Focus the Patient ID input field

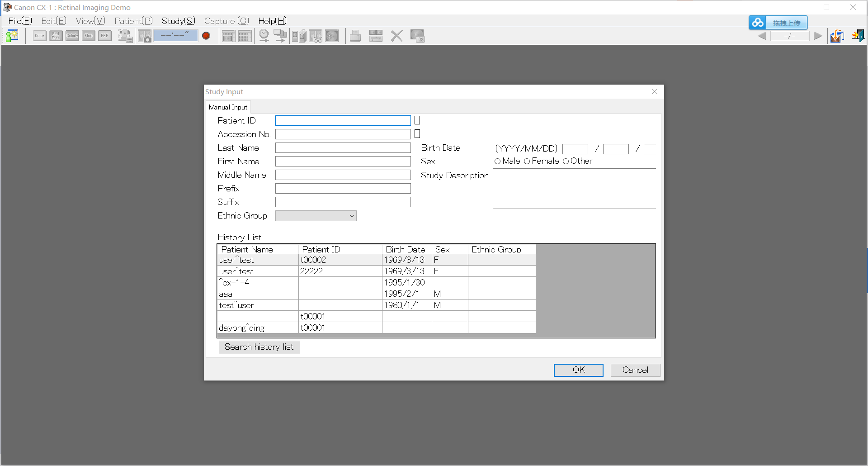343,121
